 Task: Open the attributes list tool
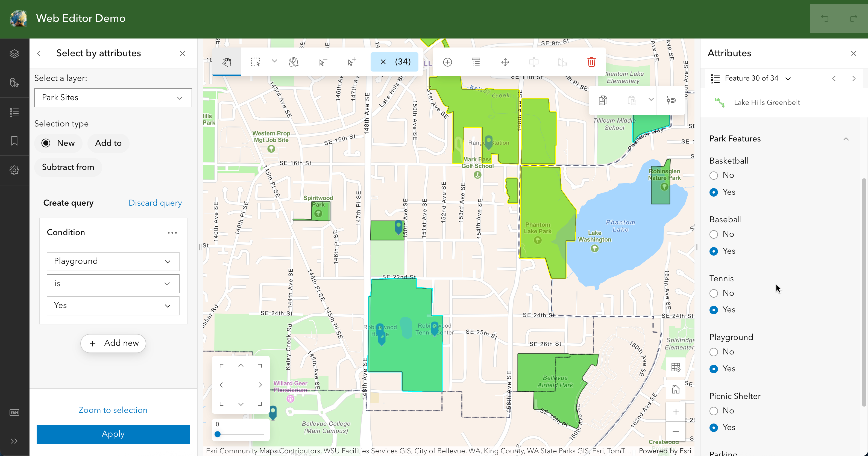476,62
